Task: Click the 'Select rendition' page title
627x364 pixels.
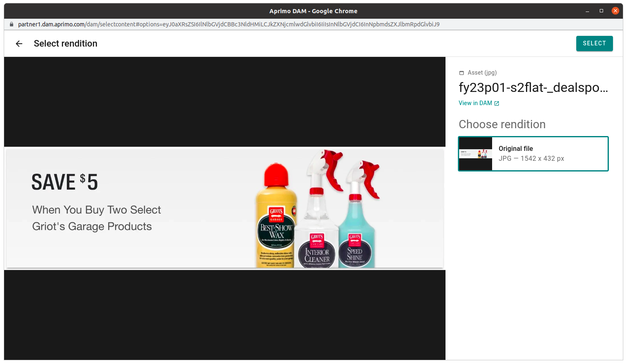Action: click(66, 44)
